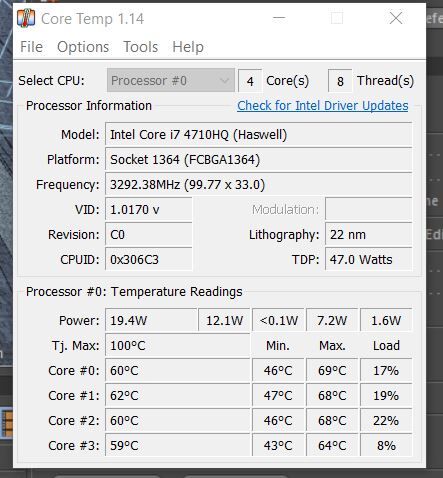Click the threads count box showing 8
Screen dimensions: 443x478
[340, 81]
